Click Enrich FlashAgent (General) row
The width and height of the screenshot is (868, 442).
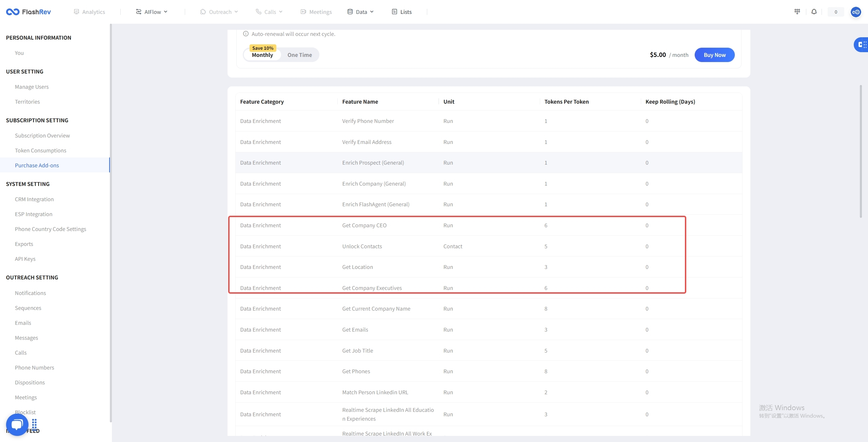[x=489, y=204]
